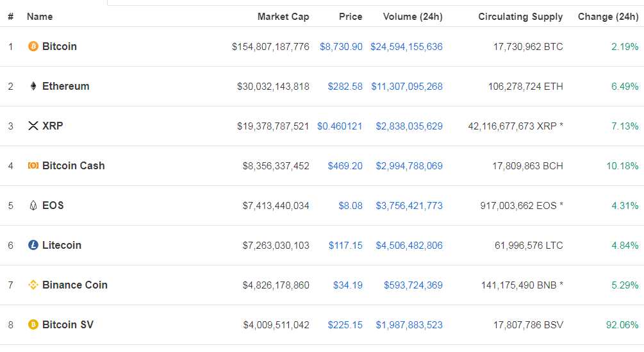
Task: Open Binance Coin volume $593,724,369
Action: [x=413, y=285]
